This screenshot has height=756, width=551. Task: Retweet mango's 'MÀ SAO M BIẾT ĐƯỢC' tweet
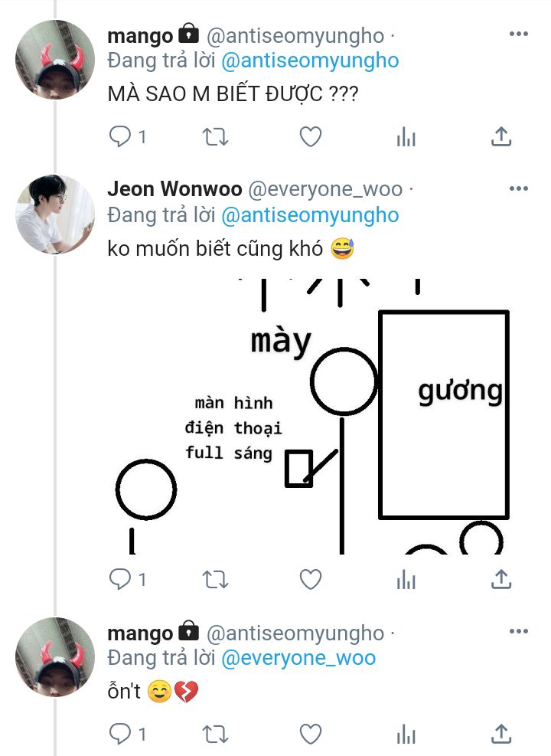215,137
